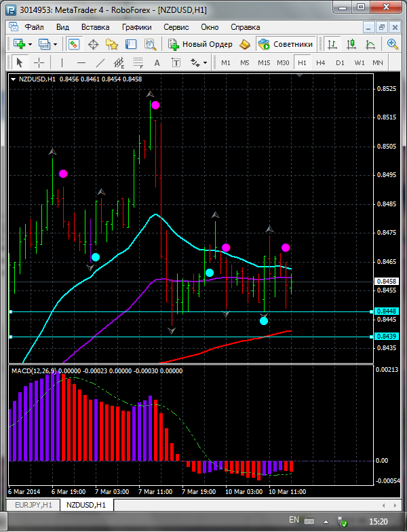This screenshot has height=532, width=407.
Task: Switch chart to bar chart mode
Action: coord(332,44)
